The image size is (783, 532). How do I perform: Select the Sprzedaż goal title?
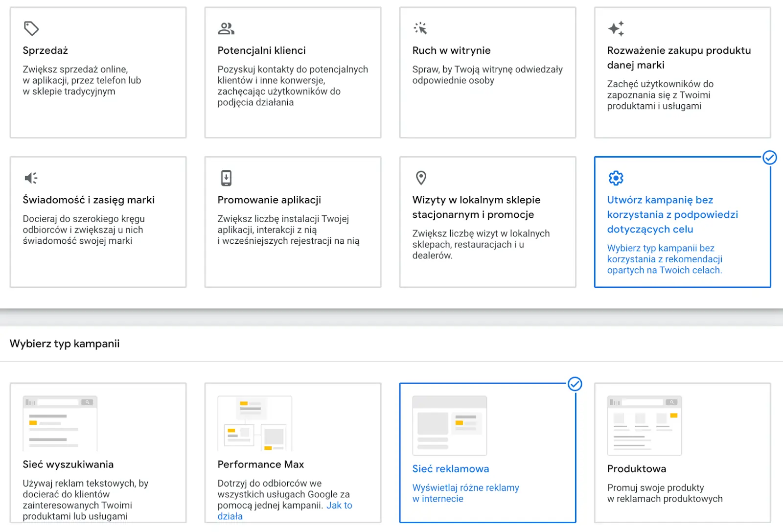click(45, 50)
